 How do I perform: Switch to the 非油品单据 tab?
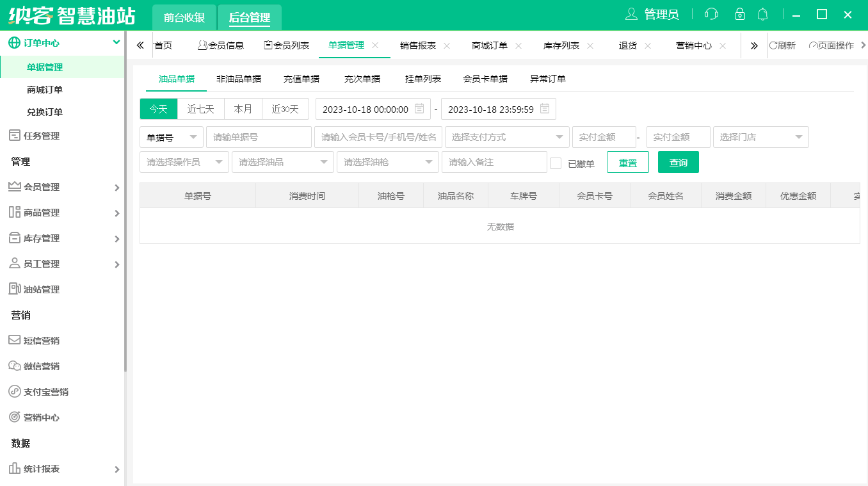239,79
